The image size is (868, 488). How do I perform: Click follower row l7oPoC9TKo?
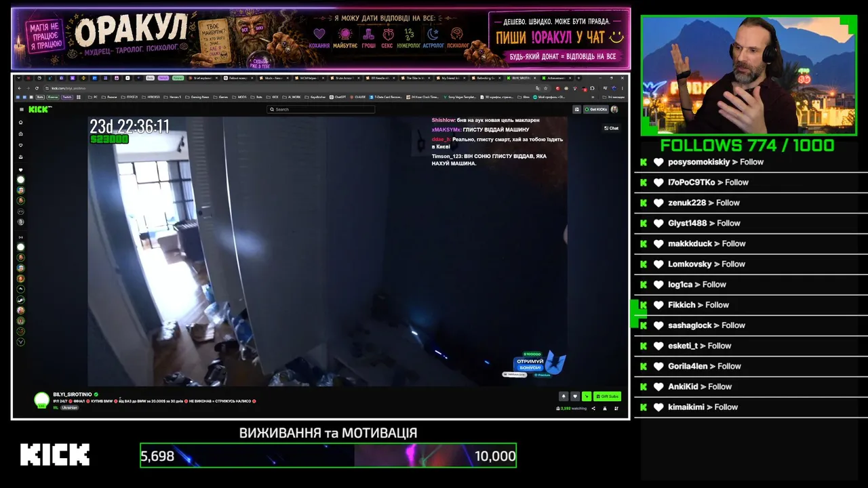(751, 182)
